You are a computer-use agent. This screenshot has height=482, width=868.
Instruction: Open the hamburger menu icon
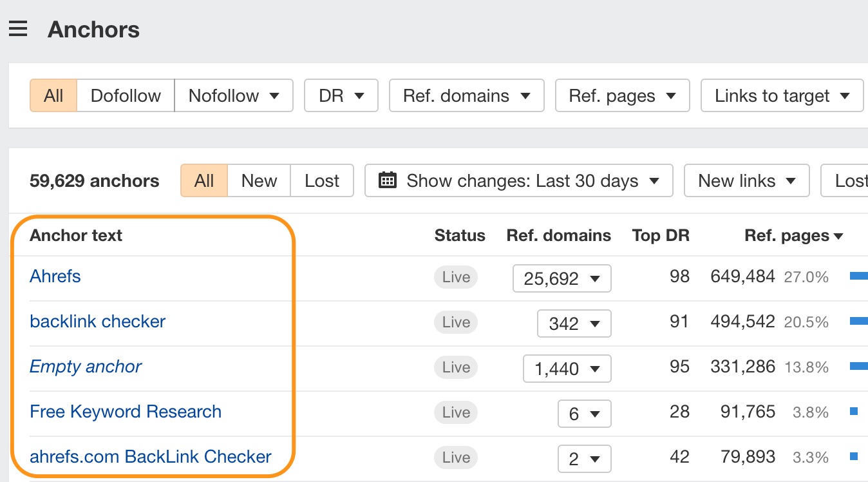pos(18,29)
